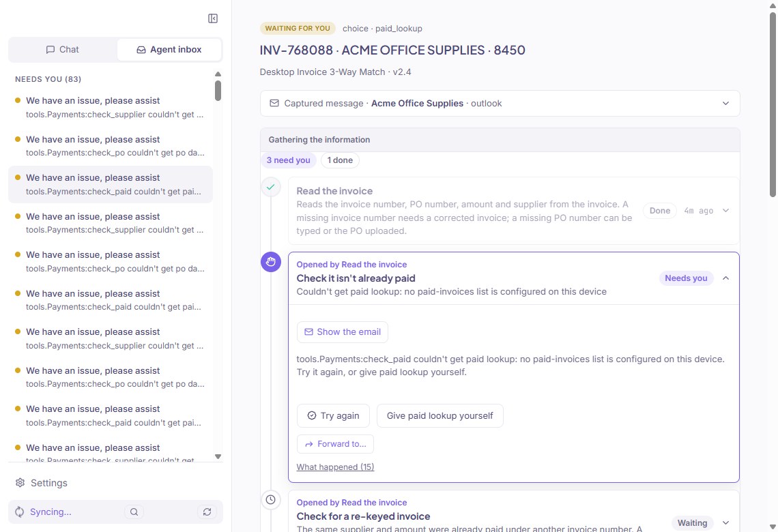Click the Desktop Invoice 3-Way Match v2.4 text

tap(335, 72)
